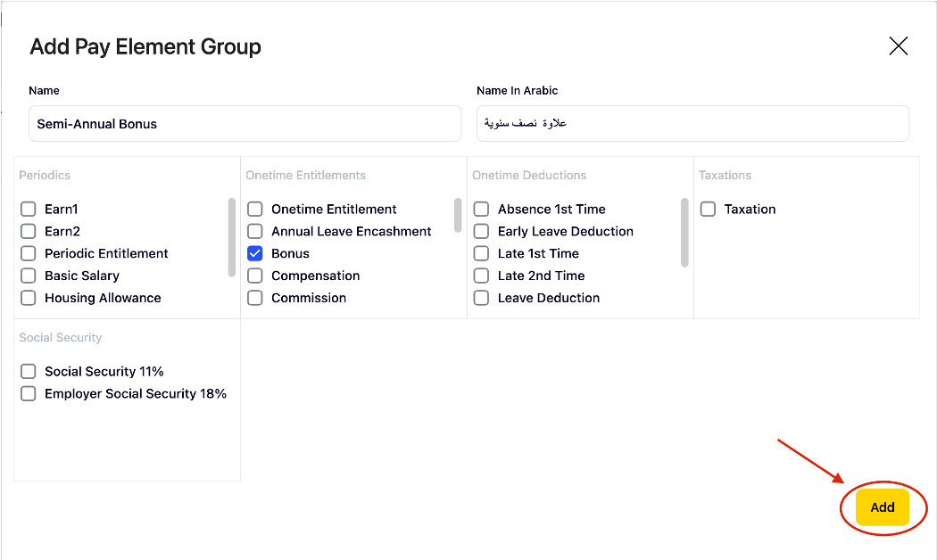Check the Compensation checkbox

tap(255, 276)
